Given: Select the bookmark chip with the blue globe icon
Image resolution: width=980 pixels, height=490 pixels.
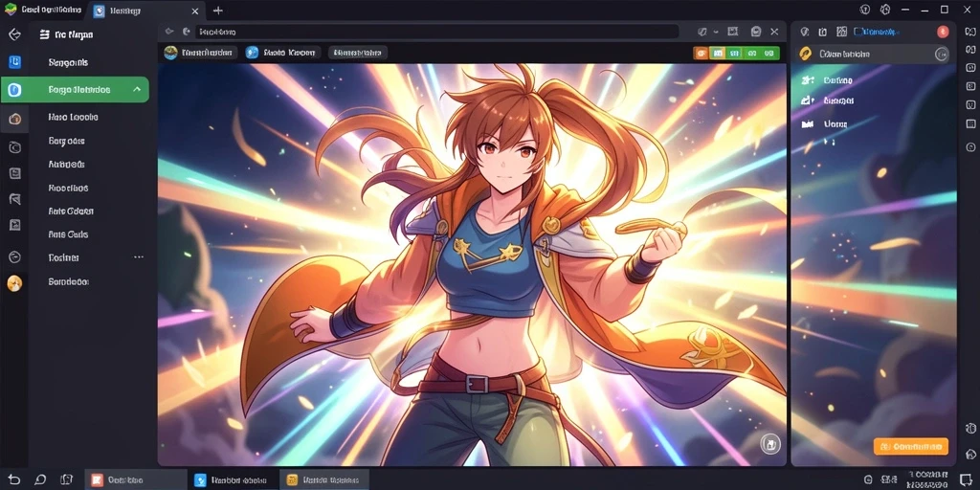Looking at the screenshot, I should 282,54.
